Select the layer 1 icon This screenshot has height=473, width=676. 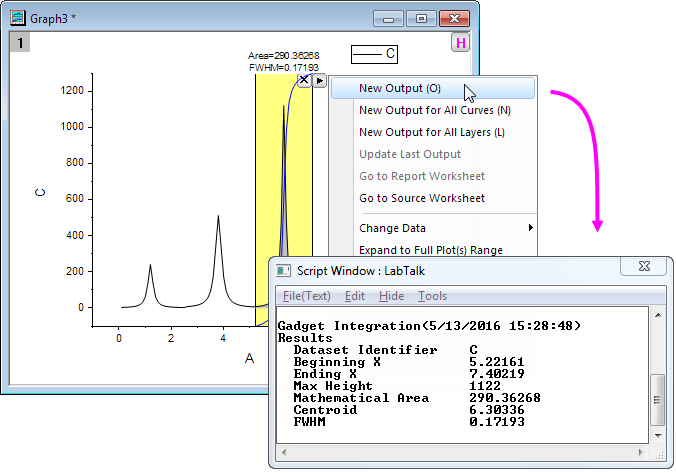click(x=20, y=43)
